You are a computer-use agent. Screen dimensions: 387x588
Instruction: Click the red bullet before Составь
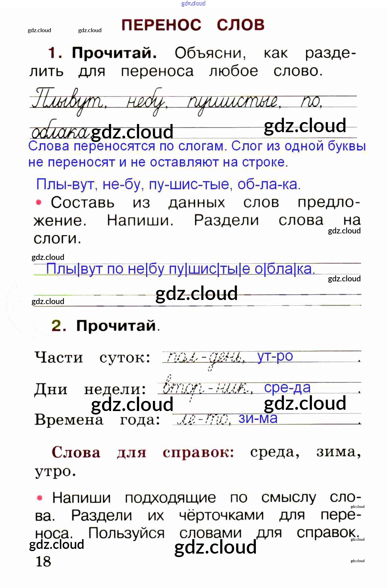click(x=39, y=202)
